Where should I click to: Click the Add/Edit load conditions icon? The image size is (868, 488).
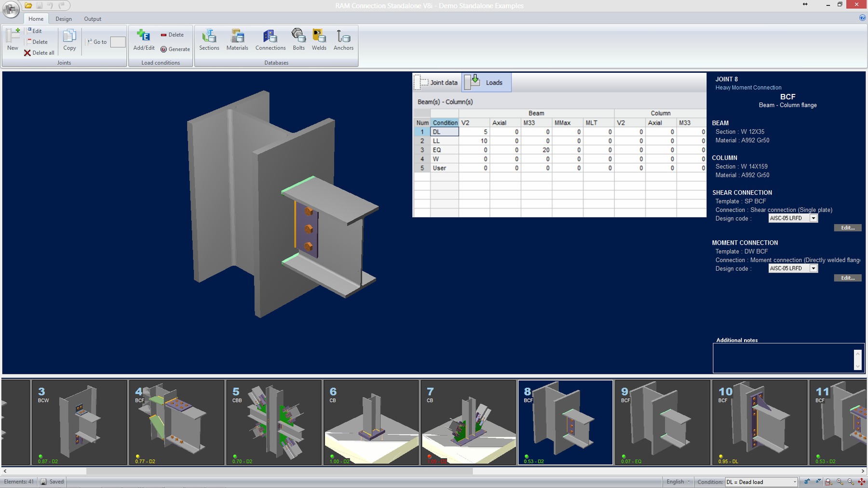coord(144,40)
